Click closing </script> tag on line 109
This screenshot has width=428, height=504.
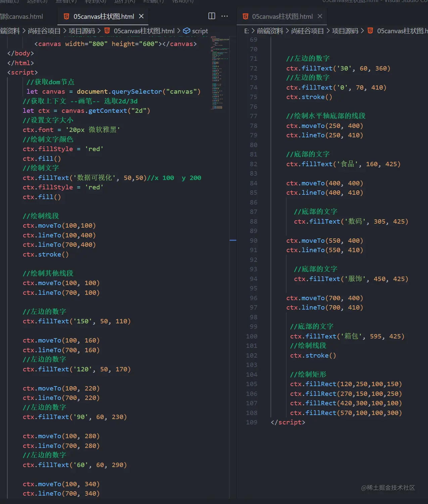pos(288,422)
